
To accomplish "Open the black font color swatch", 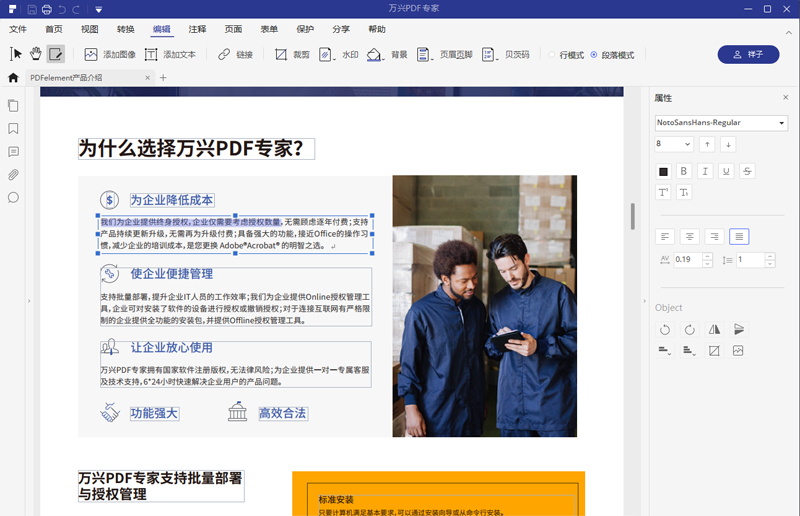I will click(x=663, y=171).
